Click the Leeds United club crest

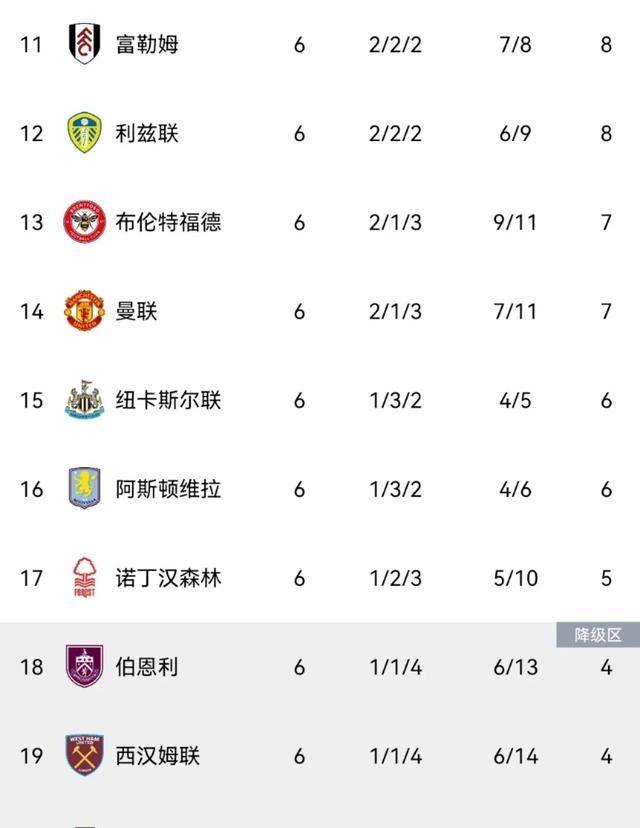tap(84, 133)
